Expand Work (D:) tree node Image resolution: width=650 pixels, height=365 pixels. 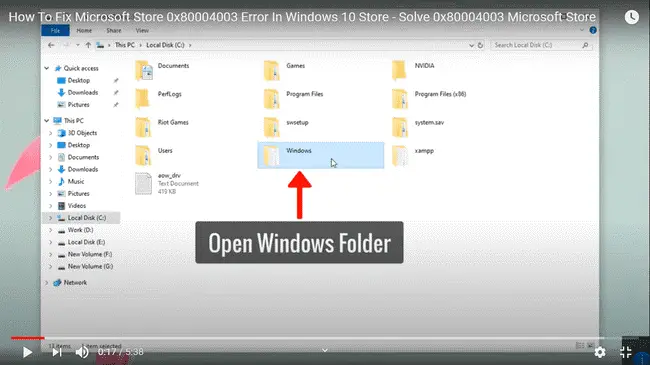(x=51, y=230)
